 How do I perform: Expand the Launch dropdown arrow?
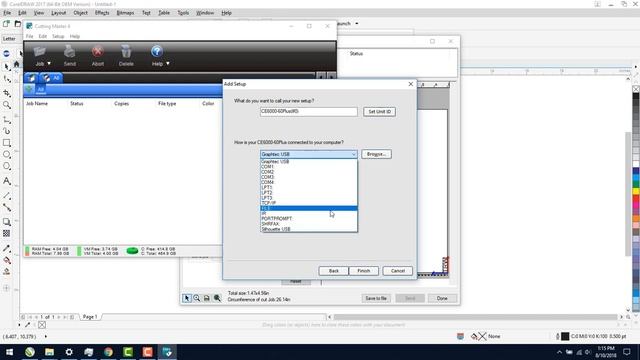[357, 24]
